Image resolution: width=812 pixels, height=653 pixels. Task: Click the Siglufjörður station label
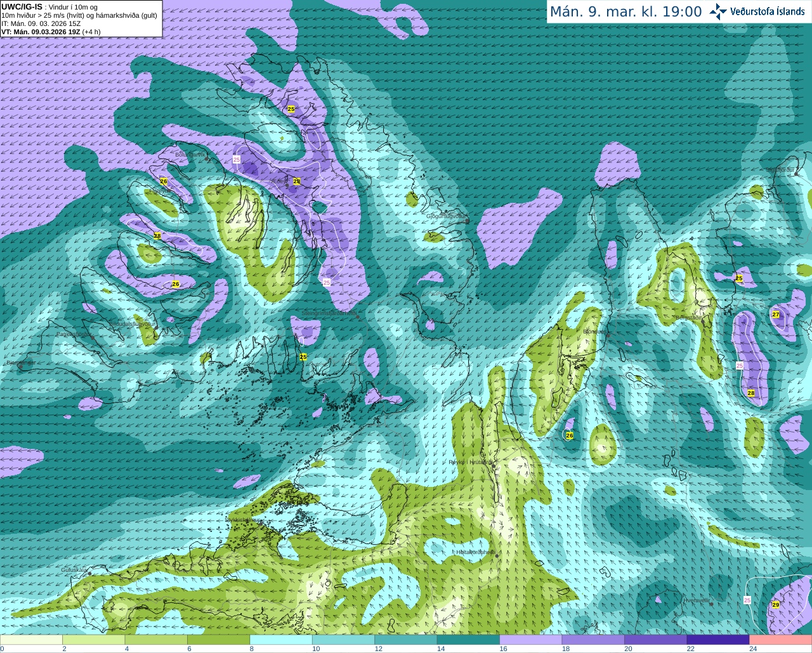pos(781,170)
